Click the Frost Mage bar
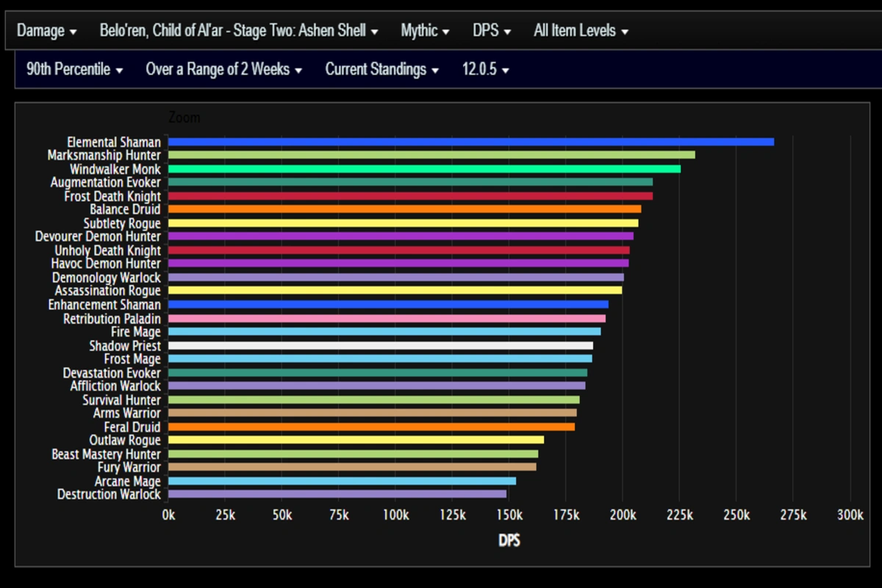Screen dimensions: 882x588 click(x=380, y=359)
